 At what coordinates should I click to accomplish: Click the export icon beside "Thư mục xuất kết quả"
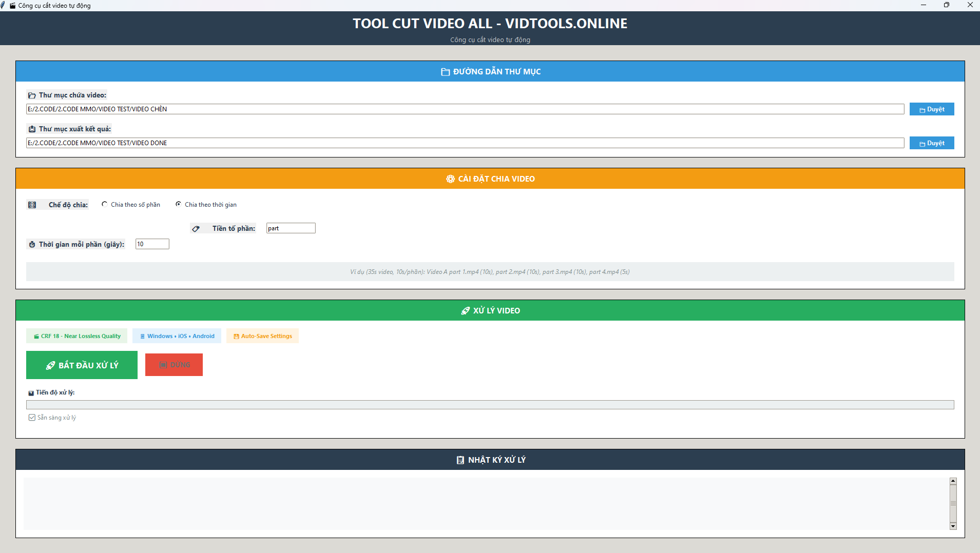tap(31, 129)
